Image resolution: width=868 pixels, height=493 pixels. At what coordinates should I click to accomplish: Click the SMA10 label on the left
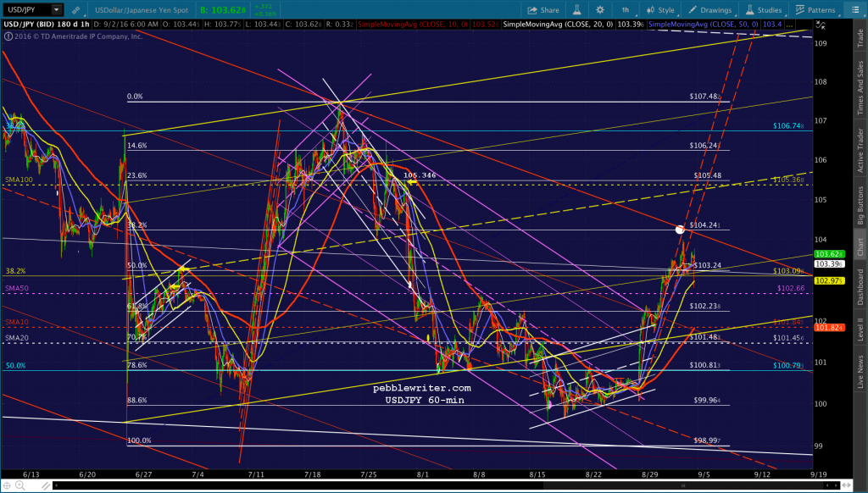point(17,322)
